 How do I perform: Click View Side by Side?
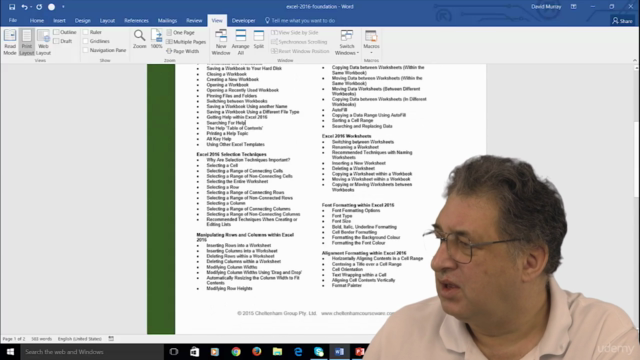click(x=295, y=33)
